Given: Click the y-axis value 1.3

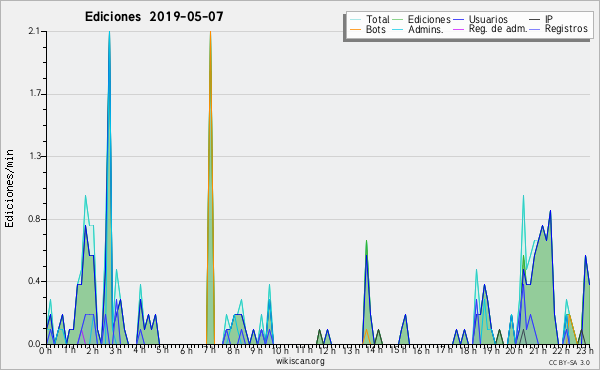Looking at the screenshot, I should pyautogui.click(x=34, y=156).
